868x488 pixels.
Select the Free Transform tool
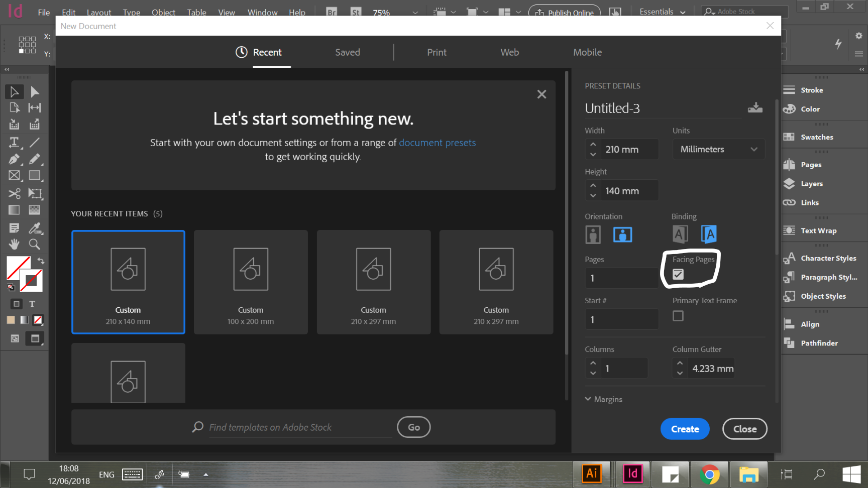point(35,193)
